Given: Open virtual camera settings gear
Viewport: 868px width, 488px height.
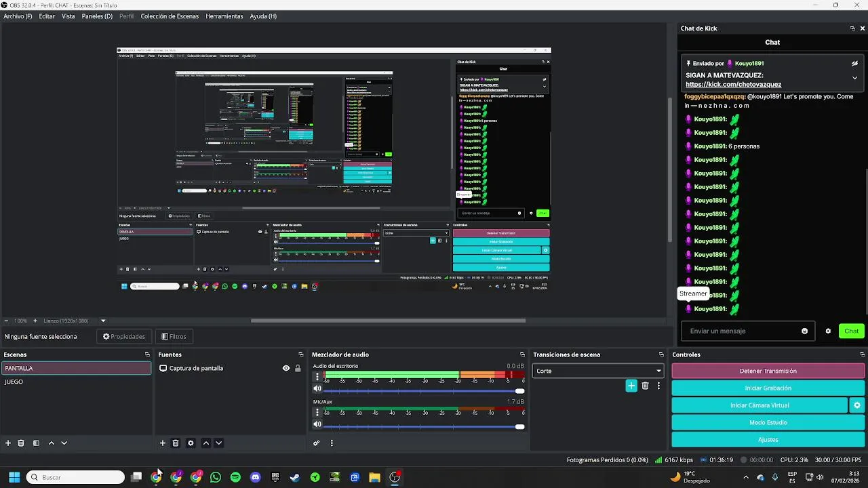Looking at the screenshot, I should pyautogui.click(x=857, y=405).
